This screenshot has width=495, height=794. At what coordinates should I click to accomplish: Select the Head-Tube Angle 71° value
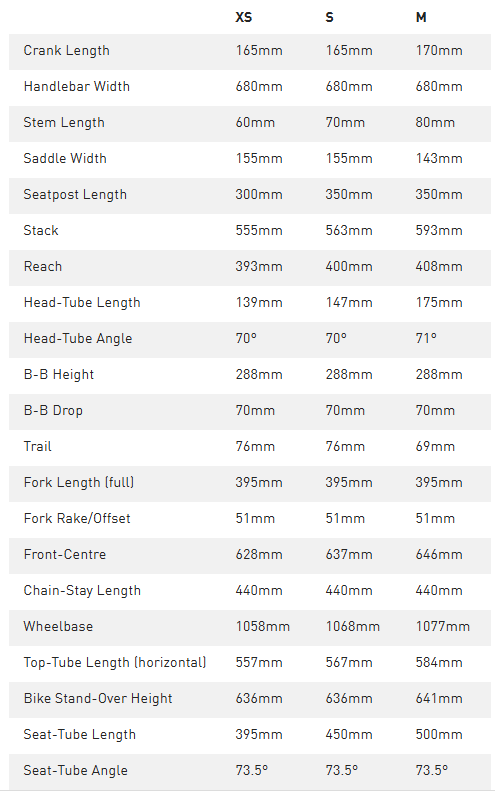point(426,338)
